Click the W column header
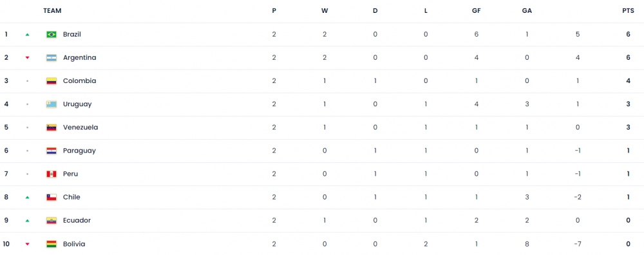Viewport: 644px width, 255px height. click(325, 11)
